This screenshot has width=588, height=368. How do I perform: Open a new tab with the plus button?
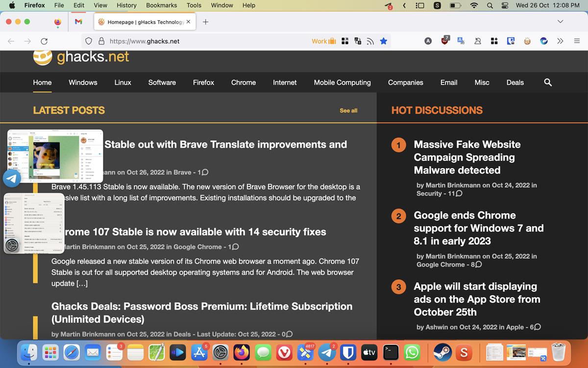coord(205,22)
